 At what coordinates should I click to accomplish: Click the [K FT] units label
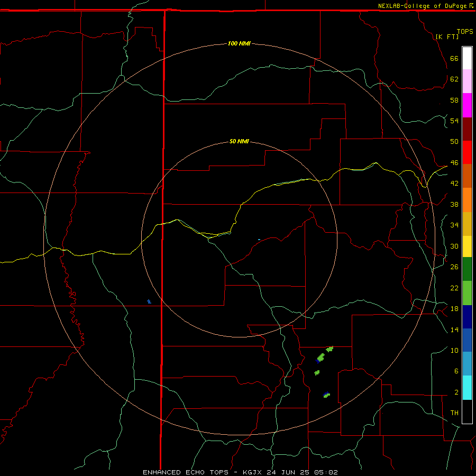[447, 36]
